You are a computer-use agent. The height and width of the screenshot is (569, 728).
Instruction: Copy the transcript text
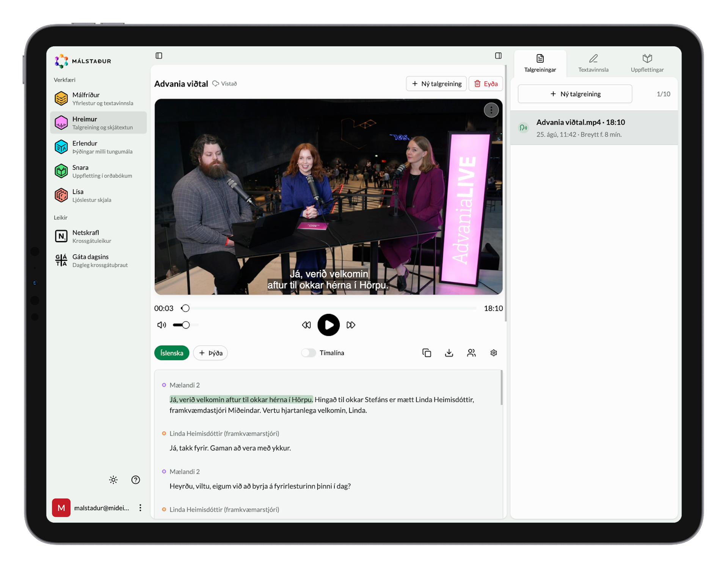coord(427,353)
